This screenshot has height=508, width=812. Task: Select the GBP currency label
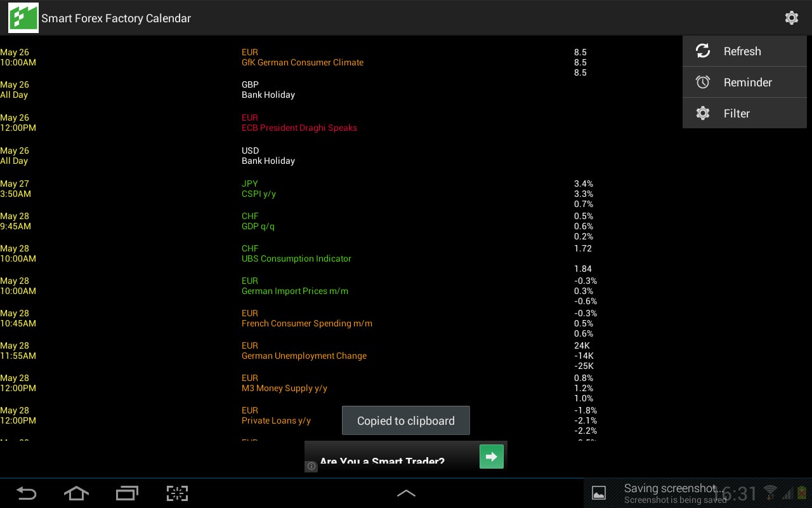click(250, 84)
